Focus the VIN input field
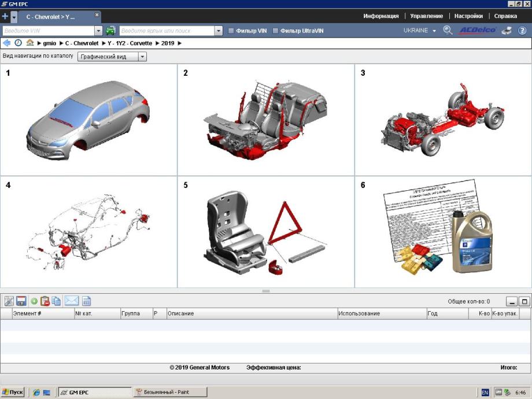The height and width of the screenshot is (399, 532). coord(49,31)
